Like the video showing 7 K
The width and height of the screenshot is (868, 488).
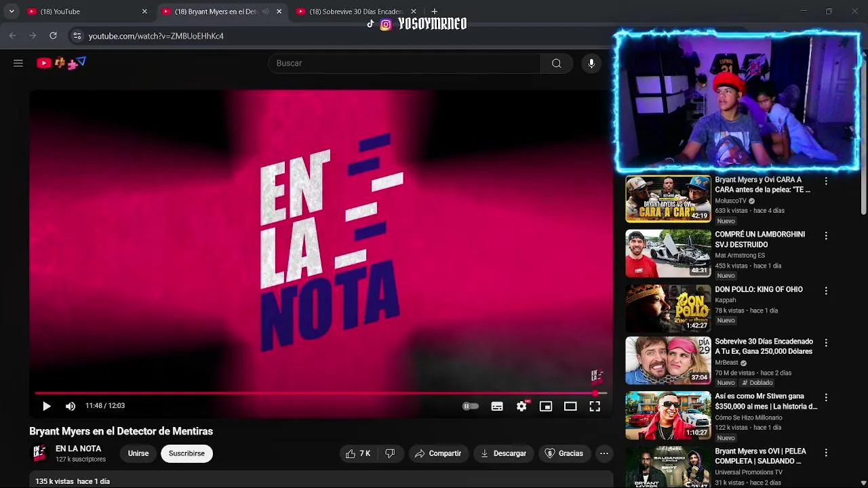point(358,453)
